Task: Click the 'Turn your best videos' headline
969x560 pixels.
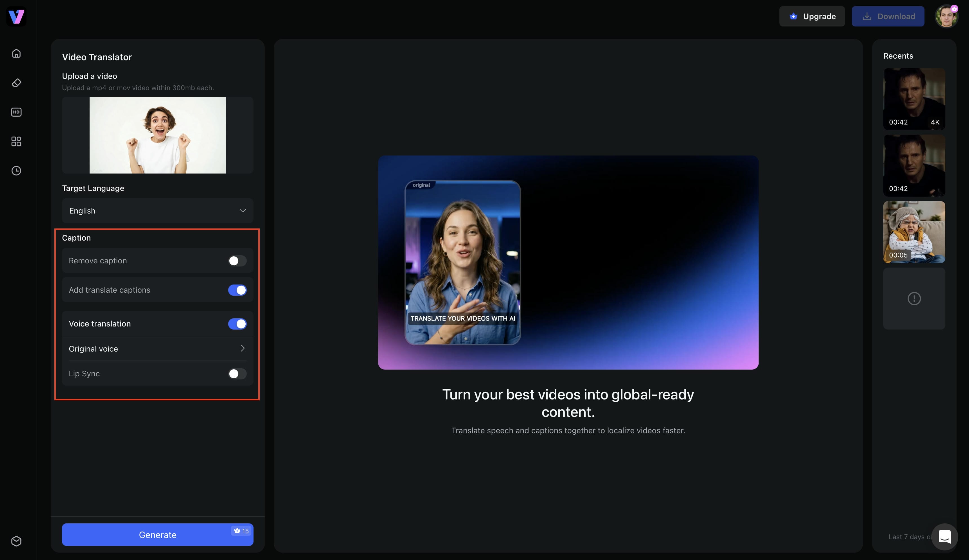Action: click(x=568, y=403)
